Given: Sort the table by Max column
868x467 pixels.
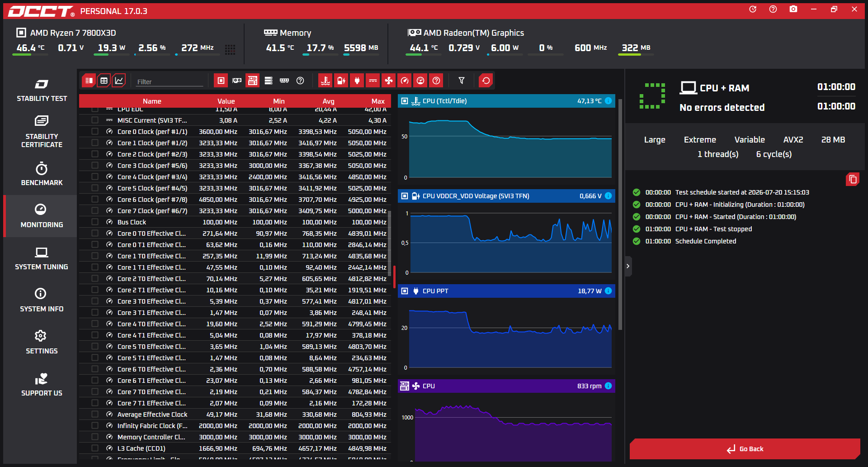Looking at the screenshot, I should click(x=378, y=101).
